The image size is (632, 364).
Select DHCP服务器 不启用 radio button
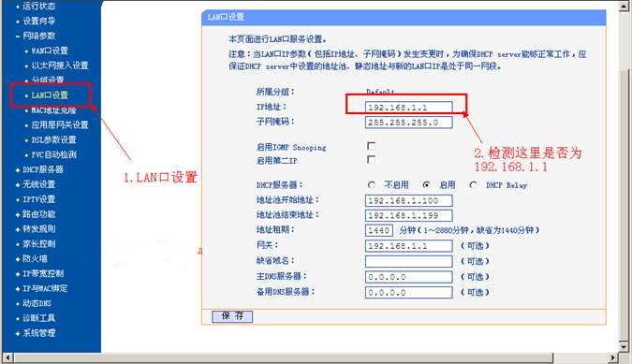[x=371, y=185]
